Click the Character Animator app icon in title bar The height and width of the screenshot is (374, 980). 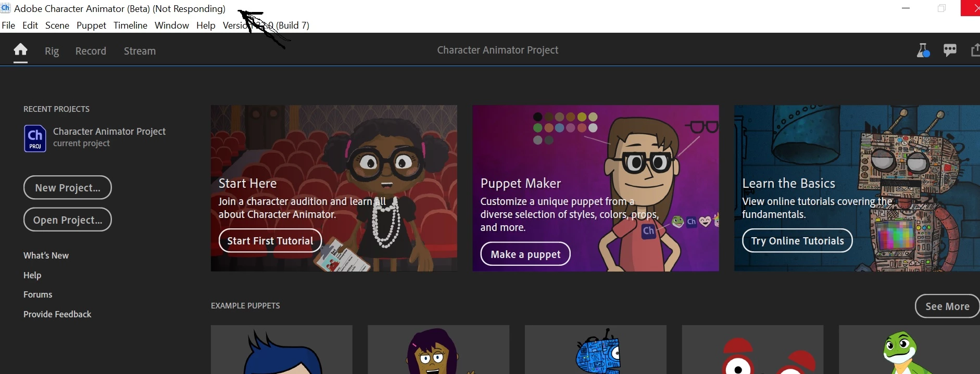[x=5, y=8]
